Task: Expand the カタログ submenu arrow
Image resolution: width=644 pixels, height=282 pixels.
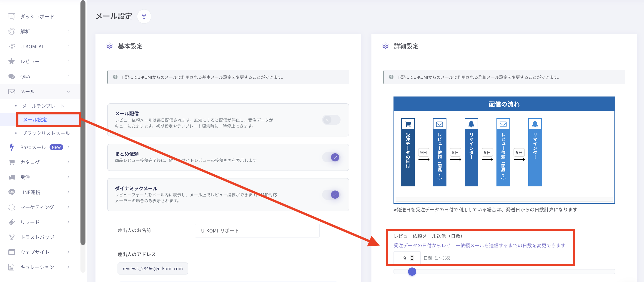Action: coord(68,162)
